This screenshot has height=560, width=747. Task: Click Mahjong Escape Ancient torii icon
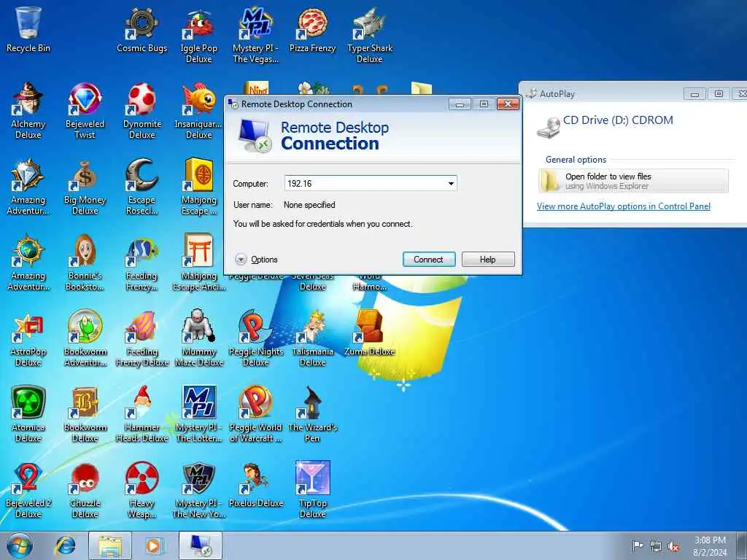point(198,262)
